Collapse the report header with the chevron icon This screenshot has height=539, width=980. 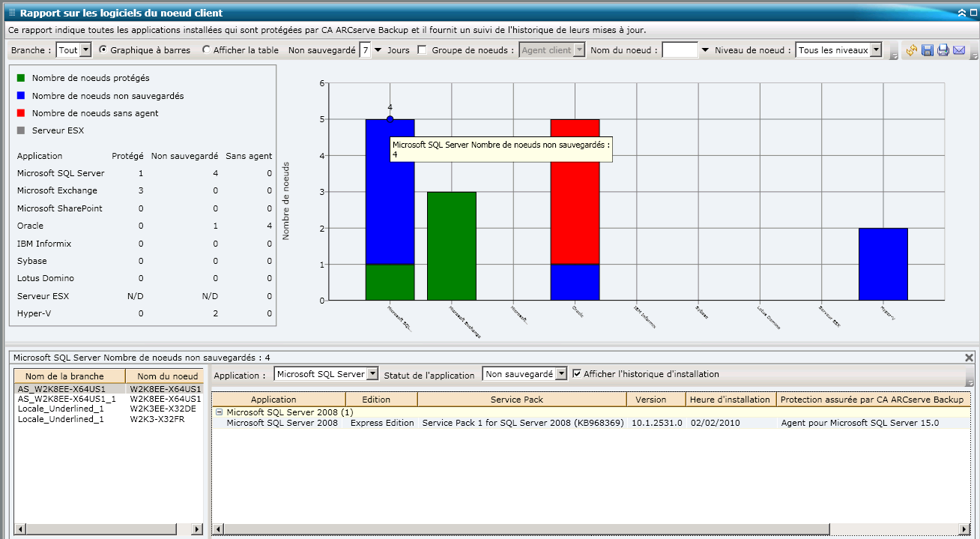961,13
